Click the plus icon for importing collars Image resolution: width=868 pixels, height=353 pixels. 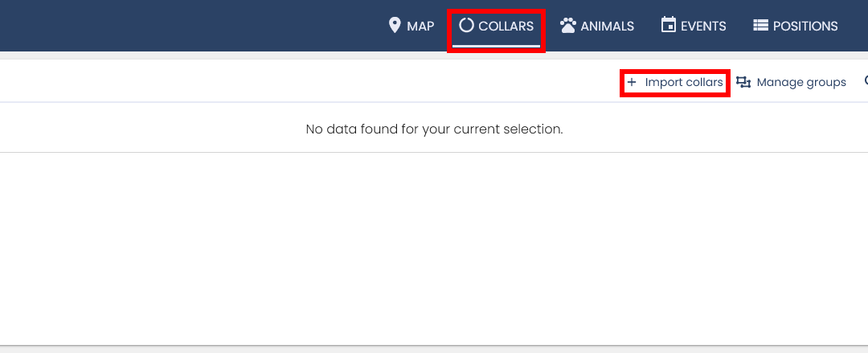(x=632, y=82)
